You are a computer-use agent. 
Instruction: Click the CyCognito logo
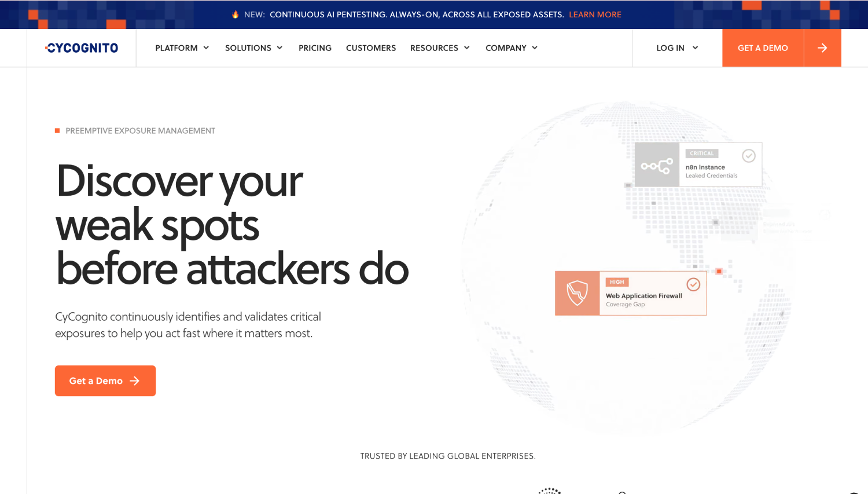coord(82,48)
